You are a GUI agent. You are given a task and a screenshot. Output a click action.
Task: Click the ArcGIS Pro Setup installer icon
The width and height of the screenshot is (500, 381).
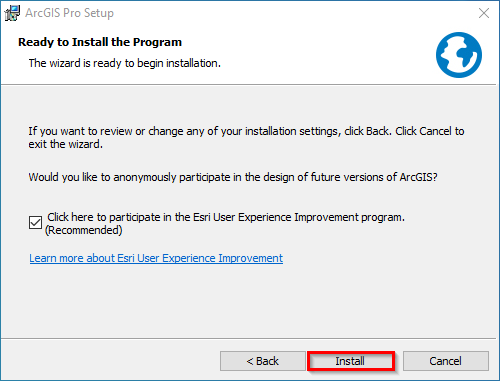tap(12, 13)
